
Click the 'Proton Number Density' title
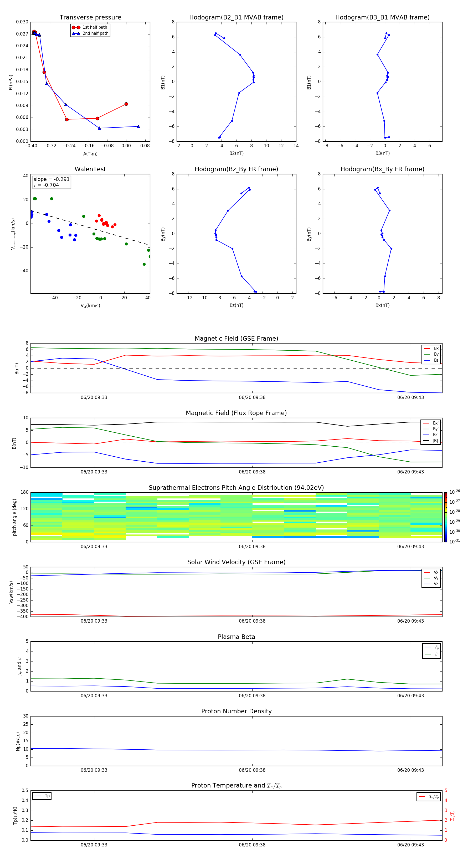click(x=236, y=711)
